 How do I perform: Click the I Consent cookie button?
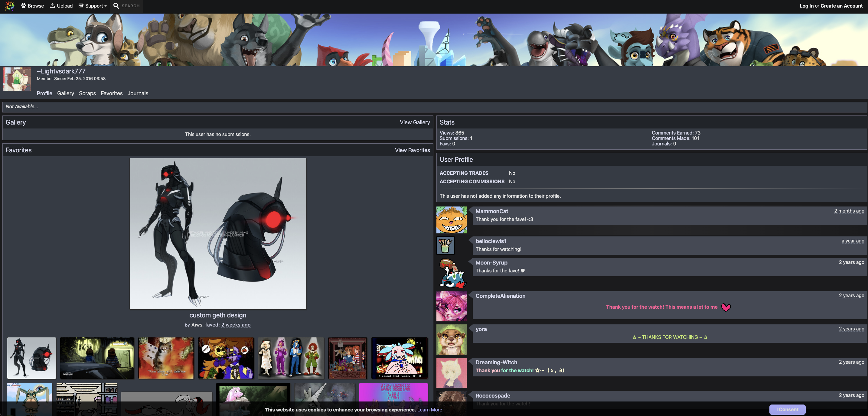coord(787,410)
